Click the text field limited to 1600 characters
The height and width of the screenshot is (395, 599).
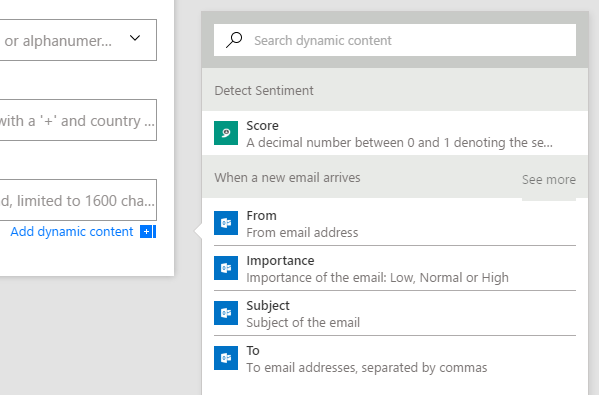point(78,200)
